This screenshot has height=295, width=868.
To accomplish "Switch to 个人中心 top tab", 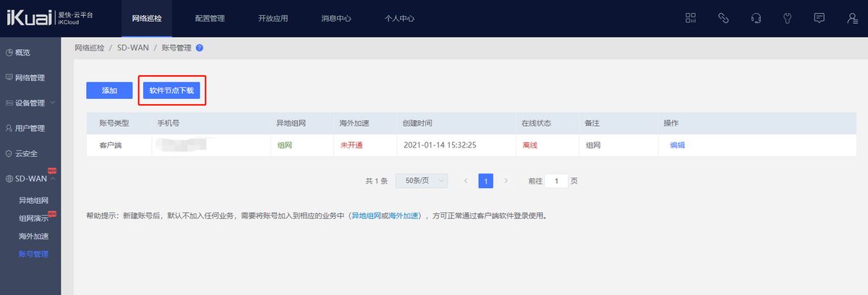I will pyautogui.click(x=399, y=18).
